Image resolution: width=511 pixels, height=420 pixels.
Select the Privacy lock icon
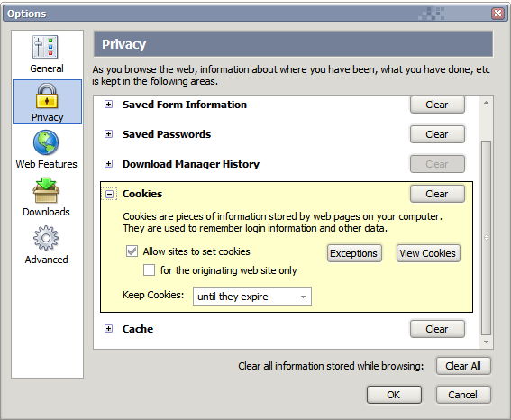coord(47,96)
